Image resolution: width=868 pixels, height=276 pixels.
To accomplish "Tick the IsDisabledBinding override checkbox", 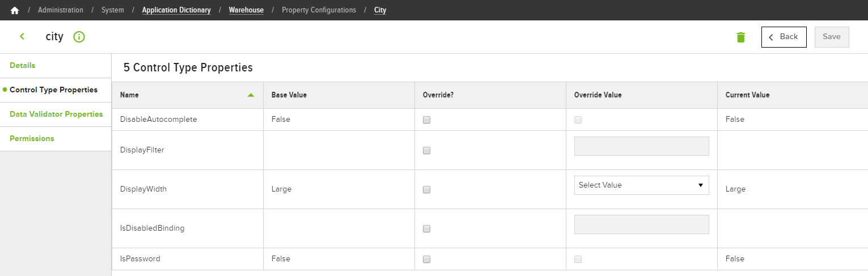I will tap(427, 228).
